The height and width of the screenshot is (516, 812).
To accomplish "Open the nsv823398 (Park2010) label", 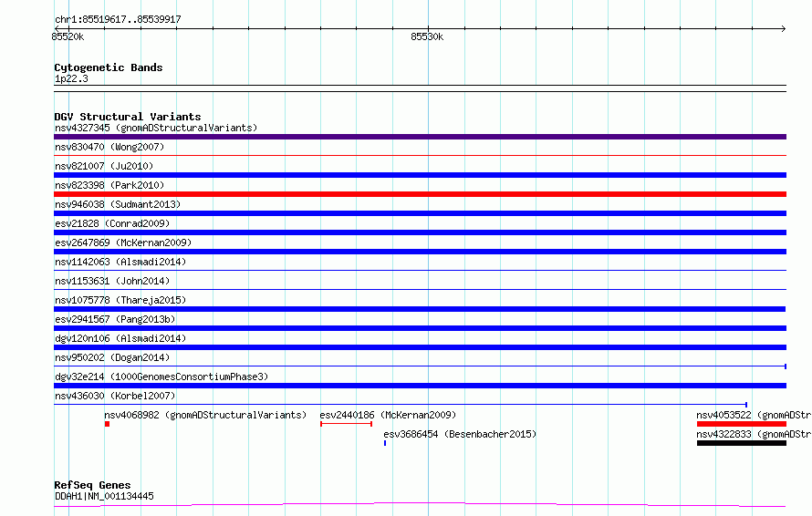I will [109, 185].
